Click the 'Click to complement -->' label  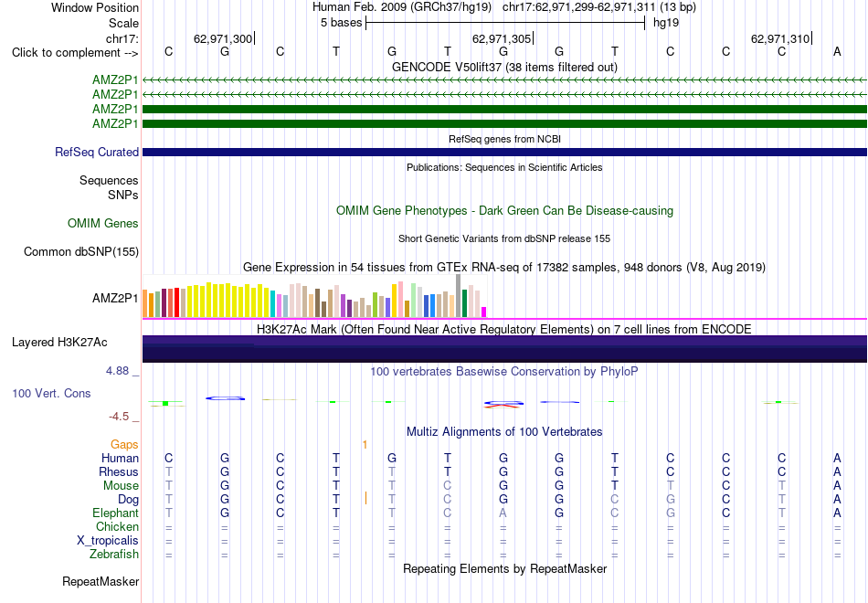(75, 53)
